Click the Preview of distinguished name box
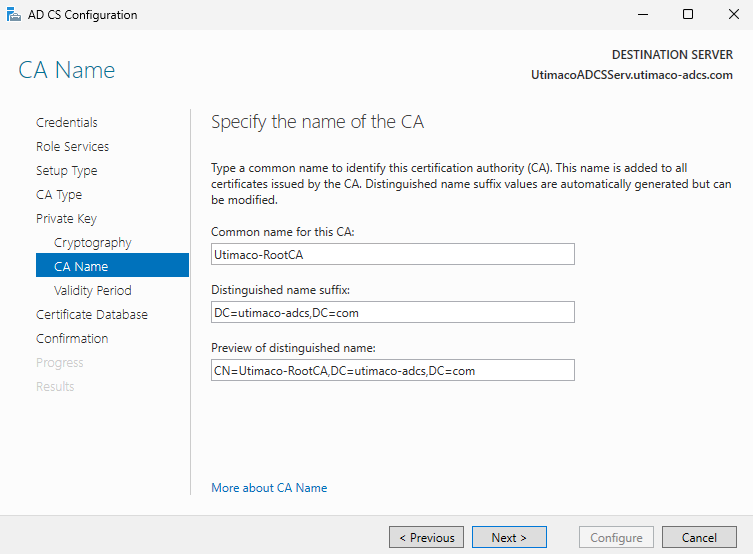The image size is (753, 554). click(x=392, y=371)
